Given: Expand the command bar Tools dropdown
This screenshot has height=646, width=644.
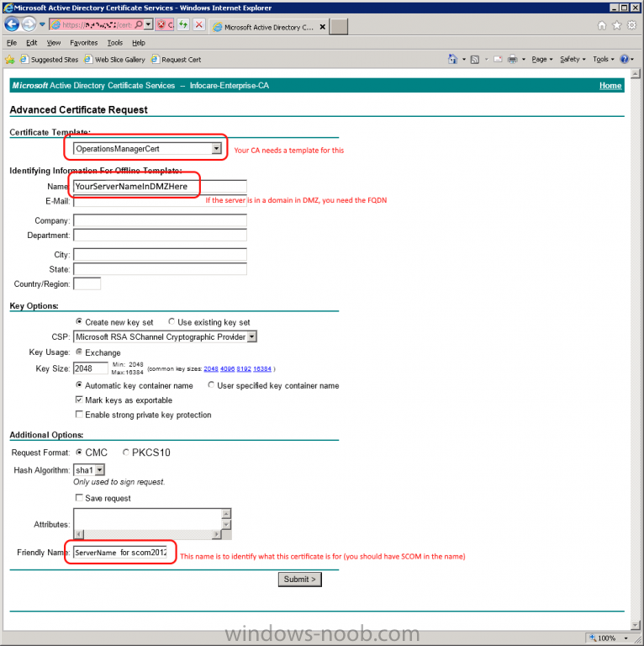Looking at the screenshot, I should (604, 60).
